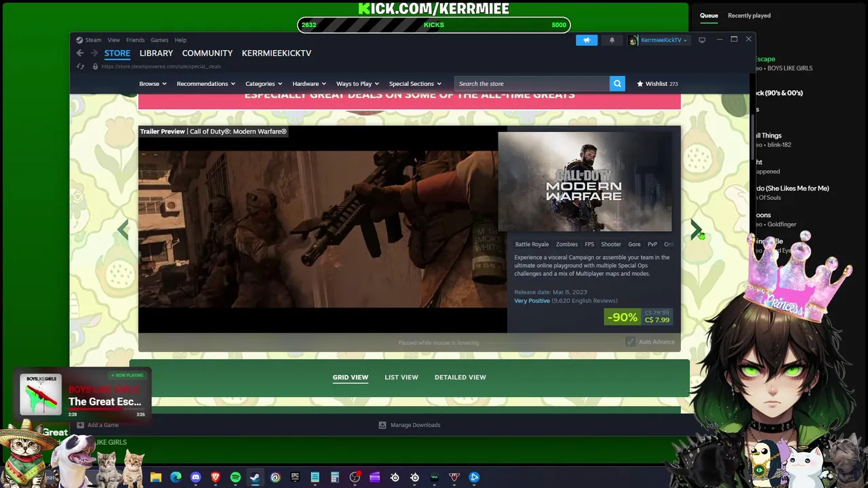Open KERRMIEEKICKTV profile tab
The height and width of the screenshot is (488, 868).
click(x=277, y=53)
